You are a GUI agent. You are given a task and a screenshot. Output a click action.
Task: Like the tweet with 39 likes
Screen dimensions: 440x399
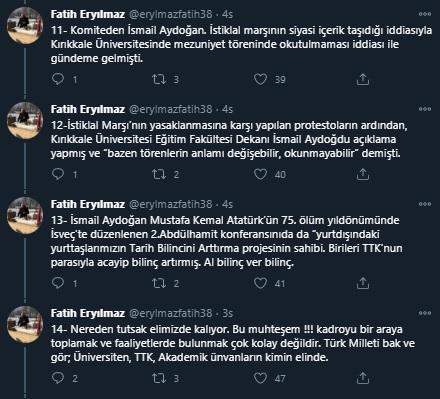pyautogui.click(x=260, y=79)
